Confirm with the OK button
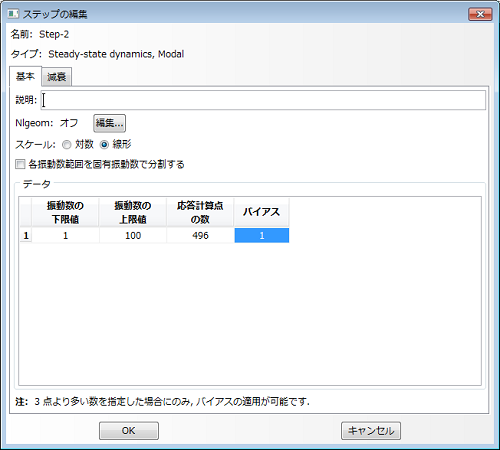 129,431
